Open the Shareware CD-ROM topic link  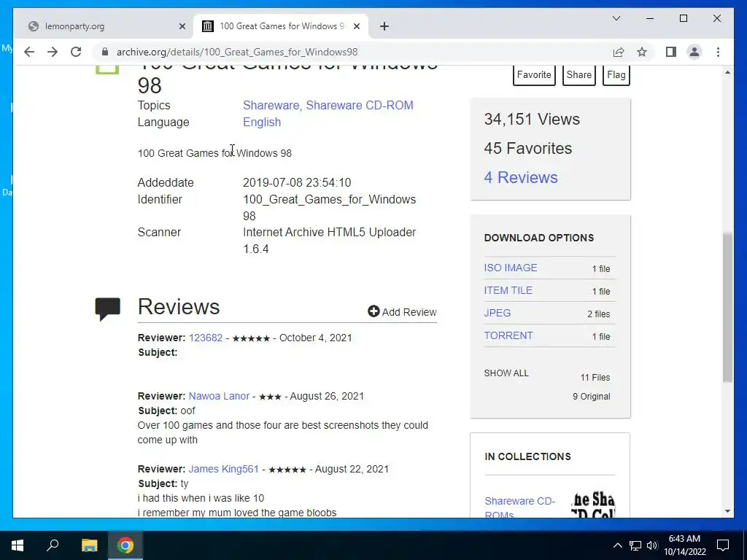click(360, 105)
